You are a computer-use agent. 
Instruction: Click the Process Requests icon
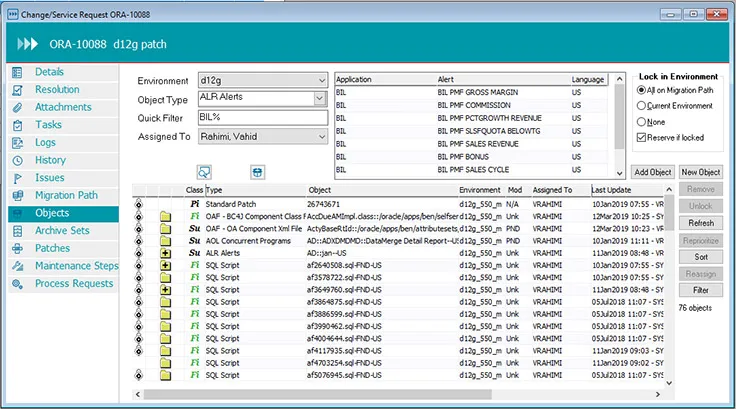18,284
